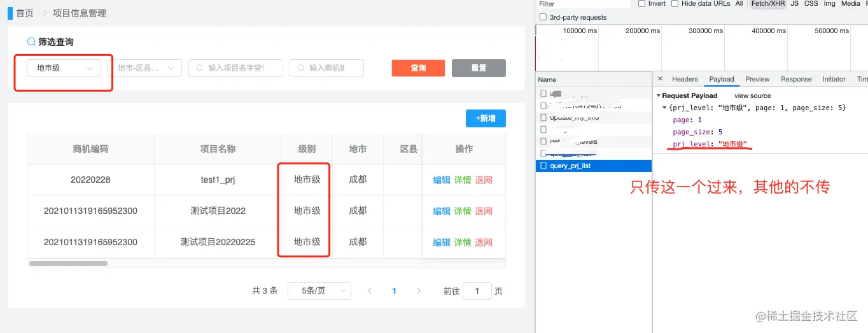Image resolution: width=868 pixels, height=333 pixels.
Task: Click the orange 查询 button
Action: point(418,68)
